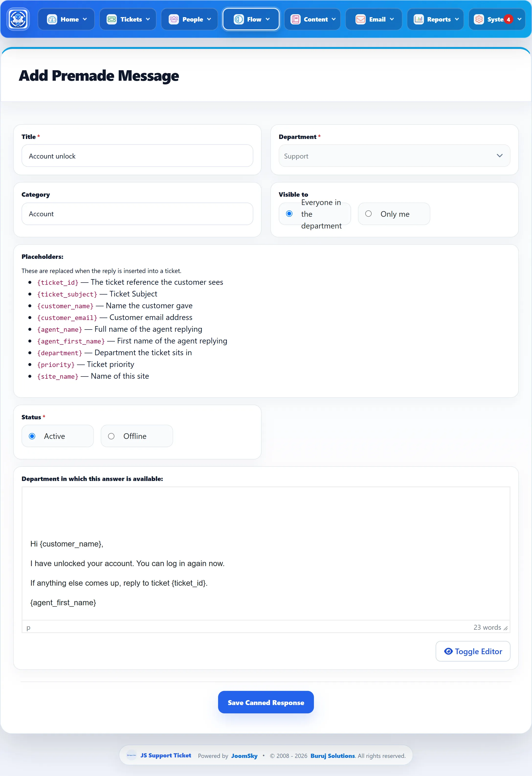Open the Reports menu
The height and width of the screenshot is (776, 532).
[x=435, y=19]
